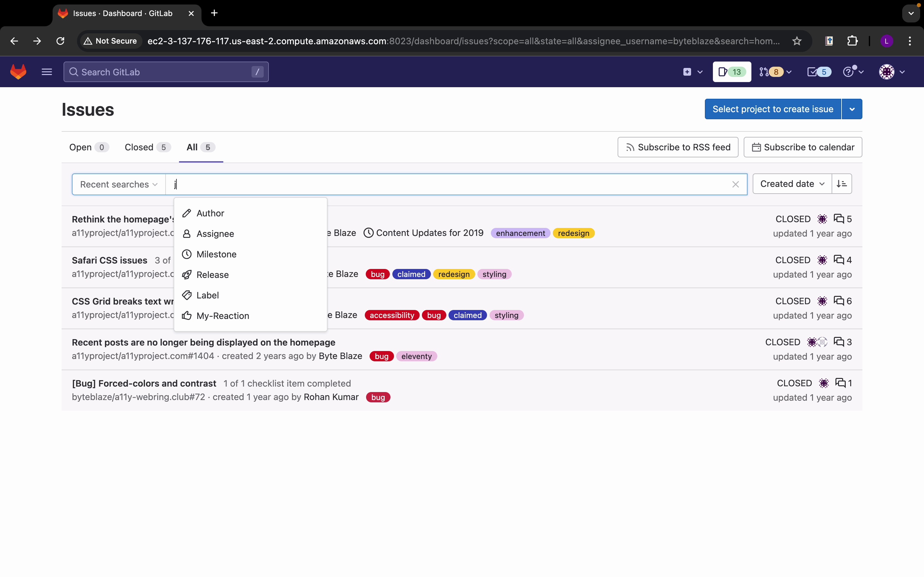This screenshot has height=577, width=924.
Task: Clear the search filter with X icon
Action: coord(735,185)
